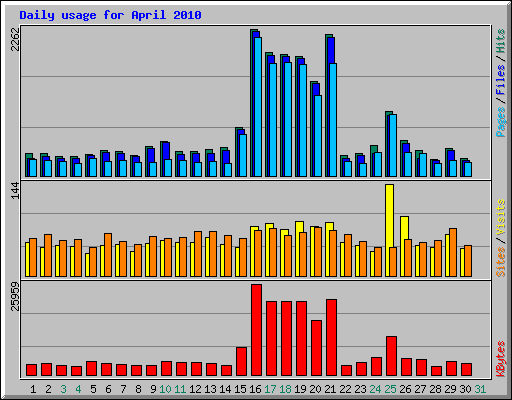Screen dimensions: 512x400
Task: Select the cyan Pages bar for day 20
Action: [x=318, y=136]
